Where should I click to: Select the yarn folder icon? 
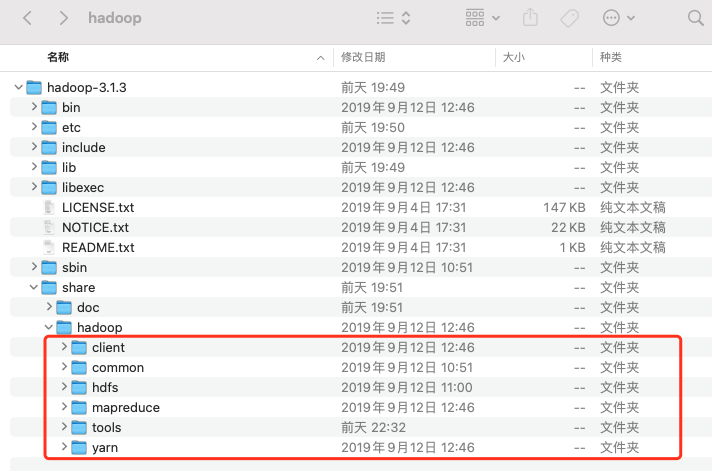(x=79, y=447)
